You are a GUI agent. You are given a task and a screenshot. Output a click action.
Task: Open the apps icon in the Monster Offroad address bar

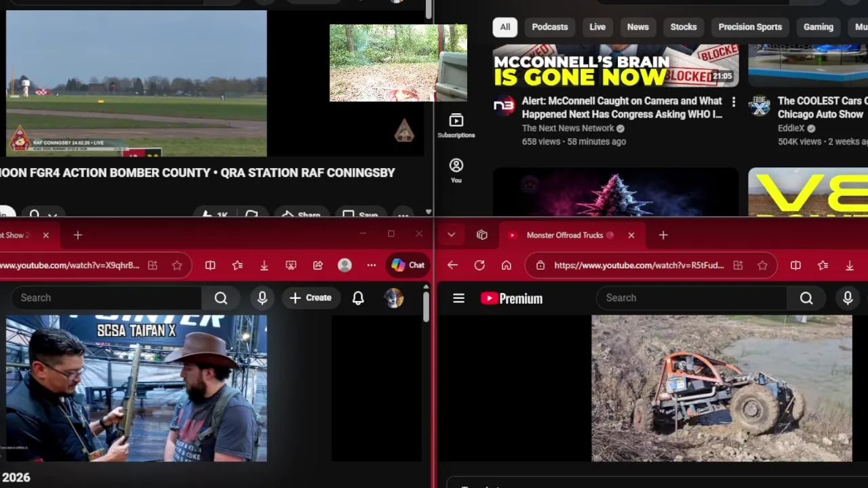tap(738, 266)
